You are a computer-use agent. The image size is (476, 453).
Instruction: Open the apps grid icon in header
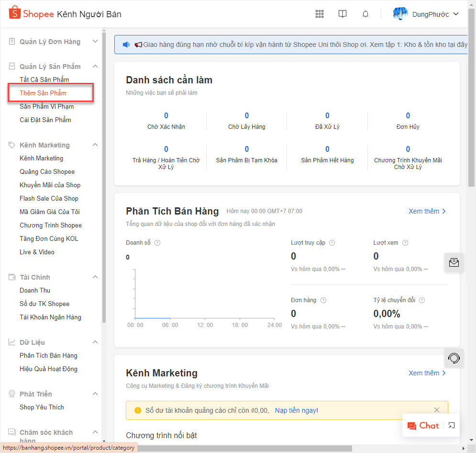pos(320,14)
